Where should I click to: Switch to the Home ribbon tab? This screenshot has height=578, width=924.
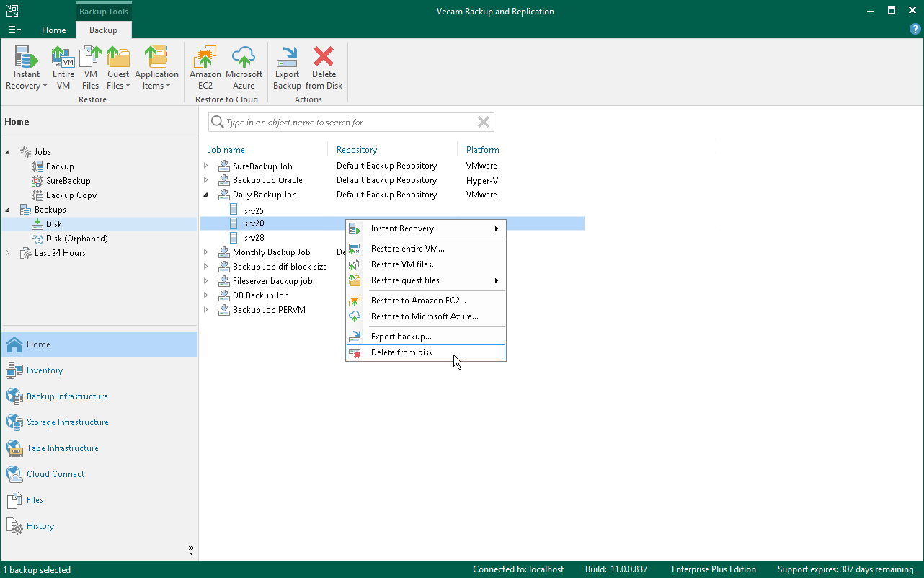pos(54,30)
